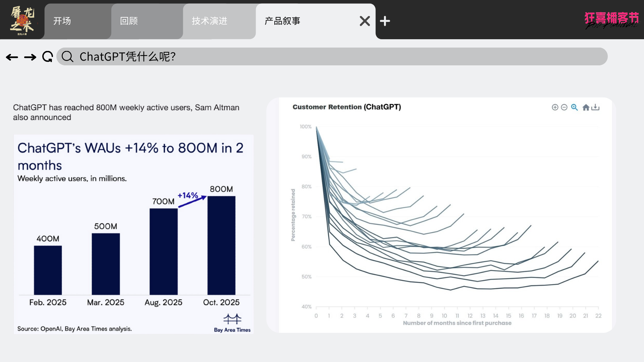Click the browser forward arrow
The width and height of the screenshot is (644, 362).
[x=30, y=57]
